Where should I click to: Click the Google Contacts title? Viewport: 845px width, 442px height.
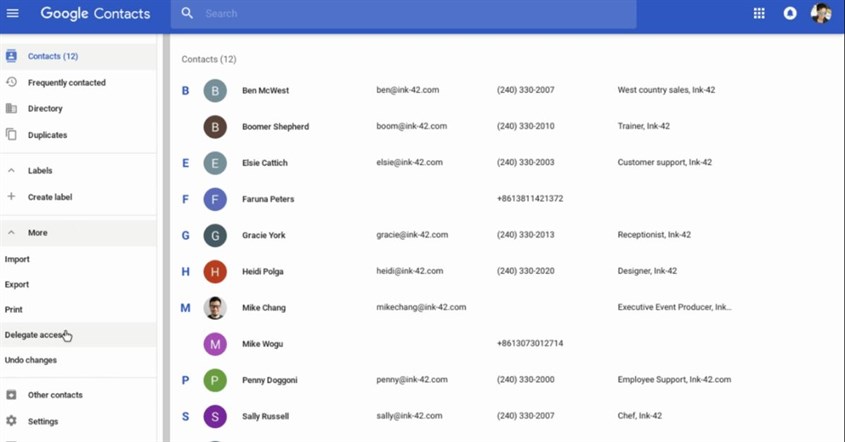[95, 13]
